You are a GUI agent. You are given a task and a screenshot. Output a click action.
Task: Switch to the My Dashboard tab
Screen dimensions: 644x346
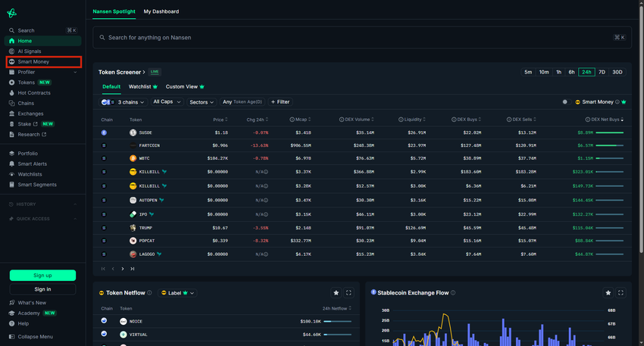161,11
